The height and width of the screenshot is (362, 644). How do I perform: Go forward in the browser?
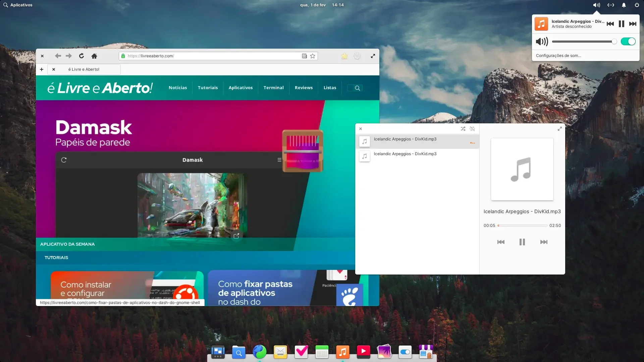pyautogui.click(x=69, y=56)
